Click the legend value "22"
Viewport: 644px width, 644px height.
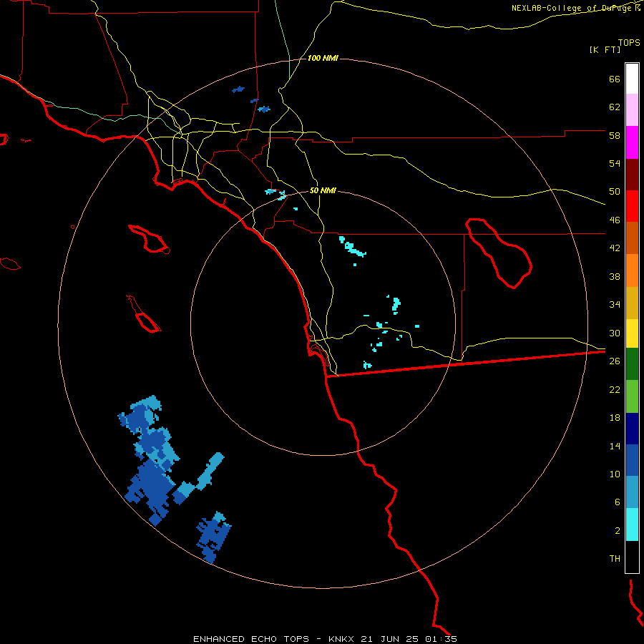(x=615, y=389)
